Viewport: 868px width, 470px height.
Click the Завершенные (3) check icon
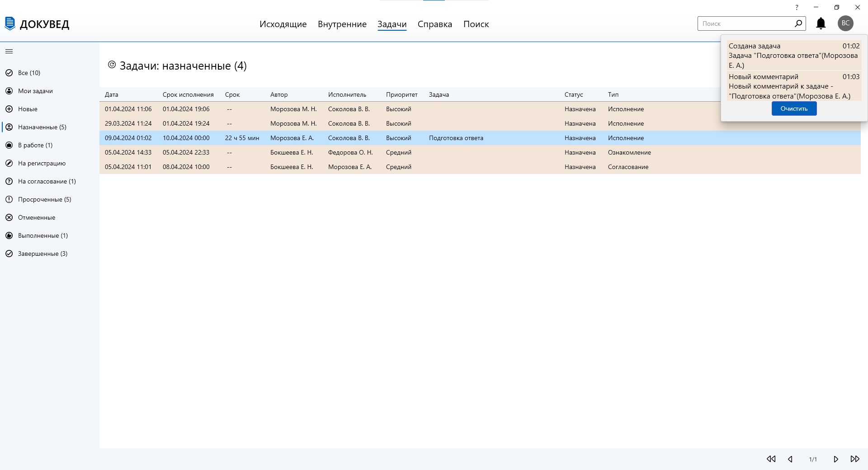tap(9, 254)
